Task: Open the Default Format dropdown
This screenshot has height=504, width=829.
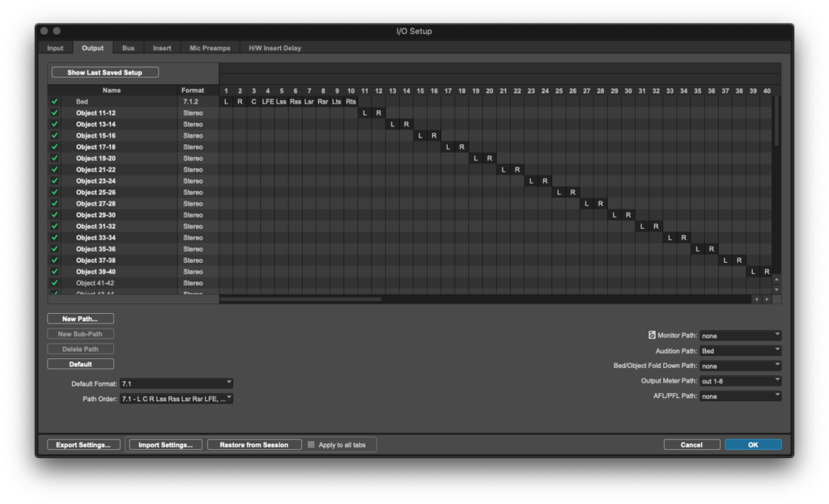Action: point(176,382)
